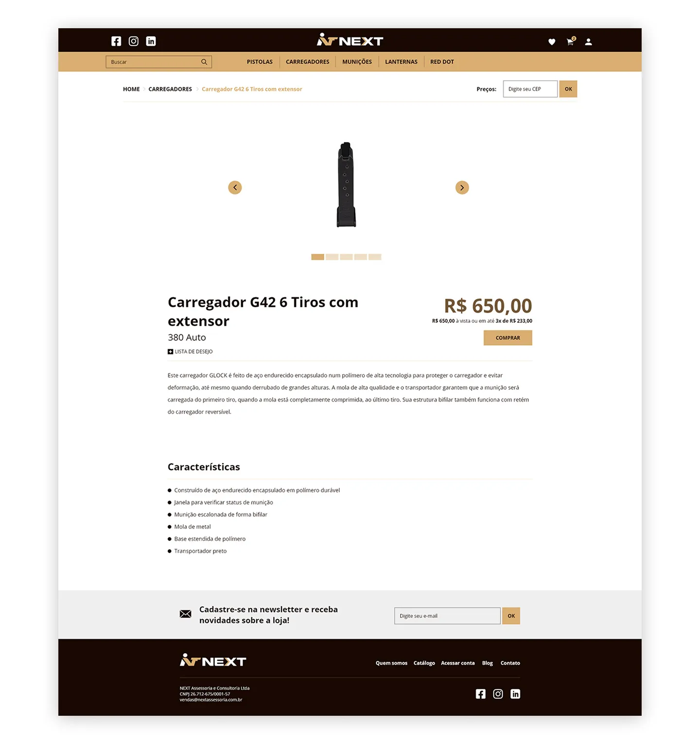Open the CARREGADORES menu
The image size is (700, 744).
(307, 62)
